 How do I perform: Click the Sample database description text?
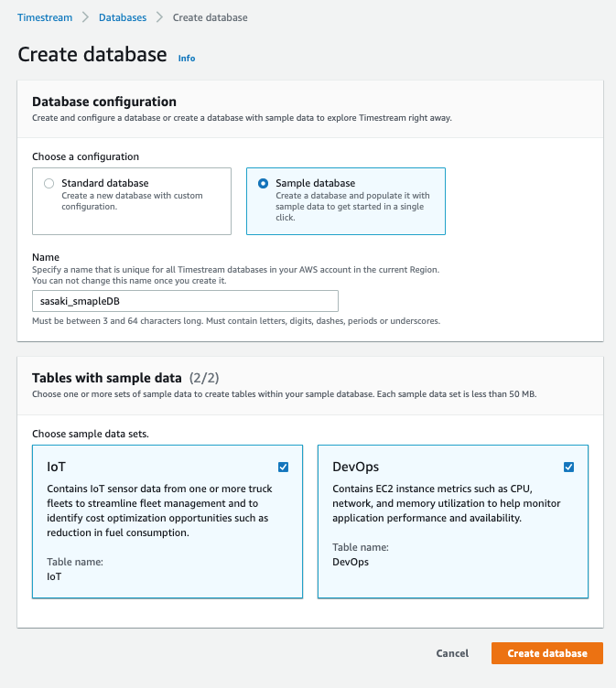[352, 206]
